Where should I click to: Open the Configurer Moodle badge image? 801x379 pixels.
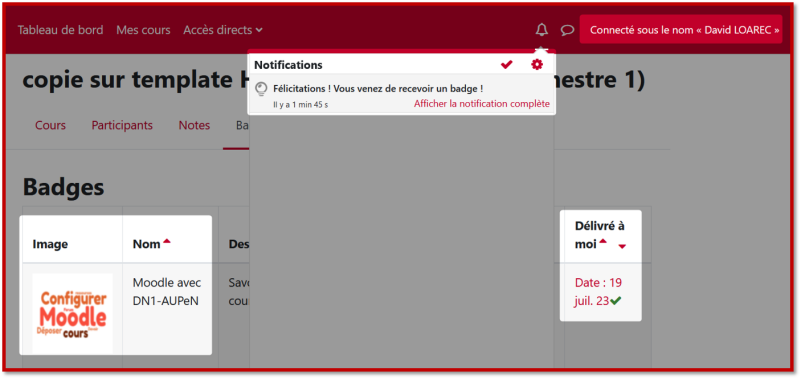73,313
